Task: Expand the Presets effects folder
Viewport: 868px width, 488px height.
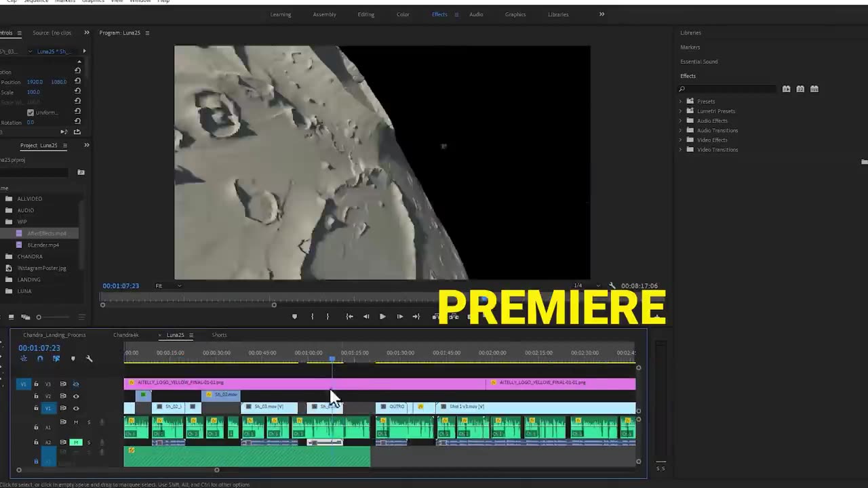Action: point(681,102)
